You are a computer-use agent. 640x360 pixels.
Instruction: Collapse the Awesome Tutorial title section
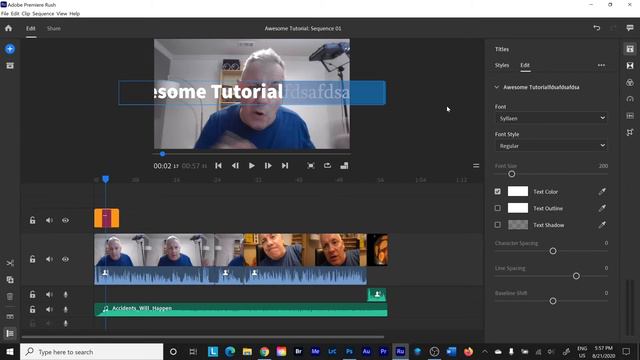tap(497, 87)
